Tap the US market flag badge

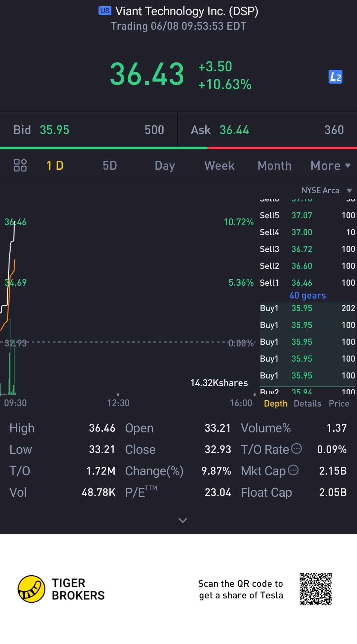coord(105,11)
